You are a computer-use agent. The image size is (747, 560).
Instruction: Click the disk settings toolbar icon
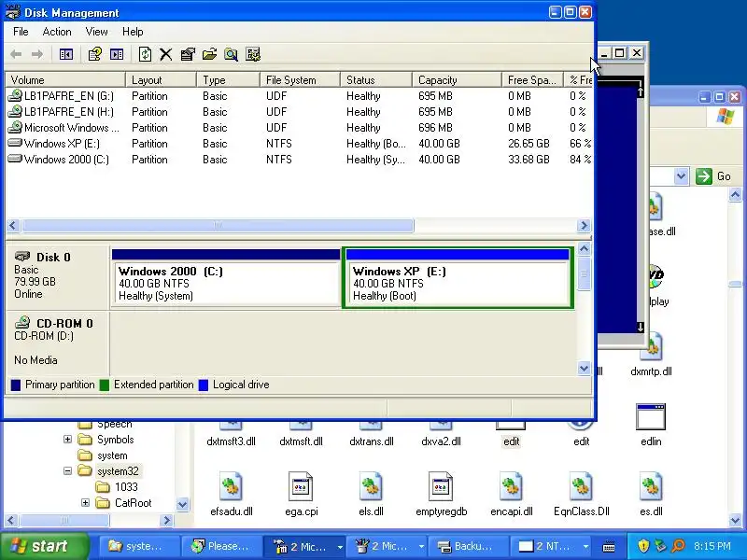pyautogui.click(x=253, y=54)
